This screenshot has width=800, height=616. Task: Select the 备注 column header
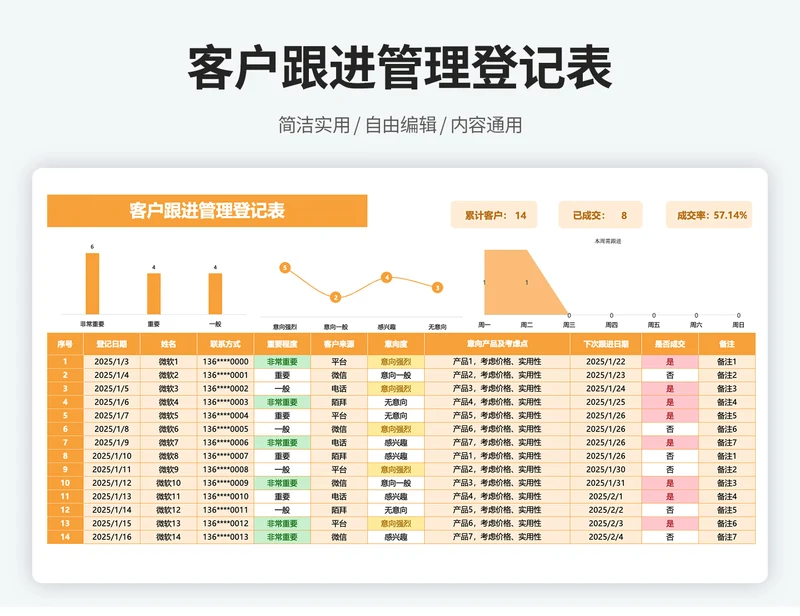click(x=727, y=344)
